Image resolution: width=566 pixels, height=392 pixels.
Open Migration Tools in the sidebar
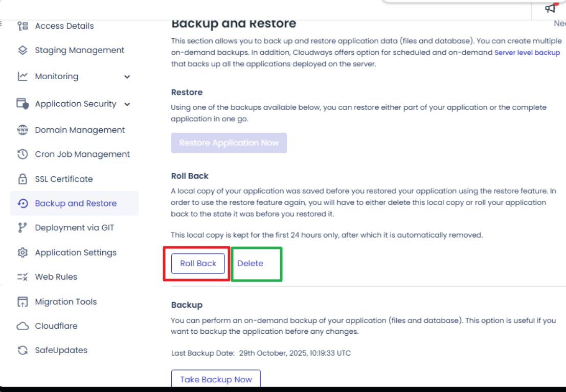click(65, 302)
